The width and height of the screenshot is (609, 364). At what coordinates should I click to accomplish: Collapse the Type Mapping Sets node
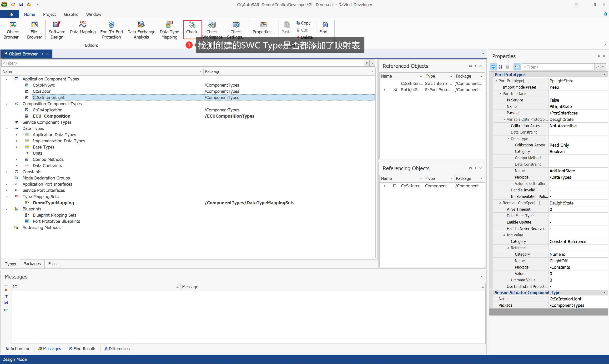tap(7, 197)
